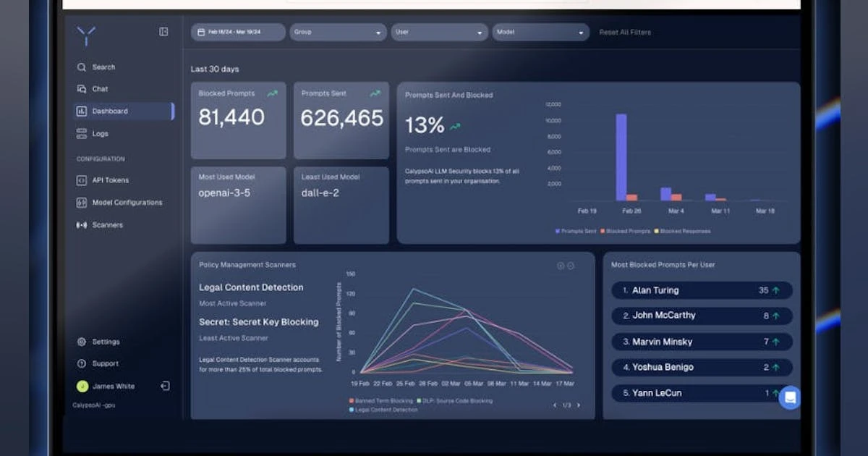Open the Dashboard view

coord(82,111)
